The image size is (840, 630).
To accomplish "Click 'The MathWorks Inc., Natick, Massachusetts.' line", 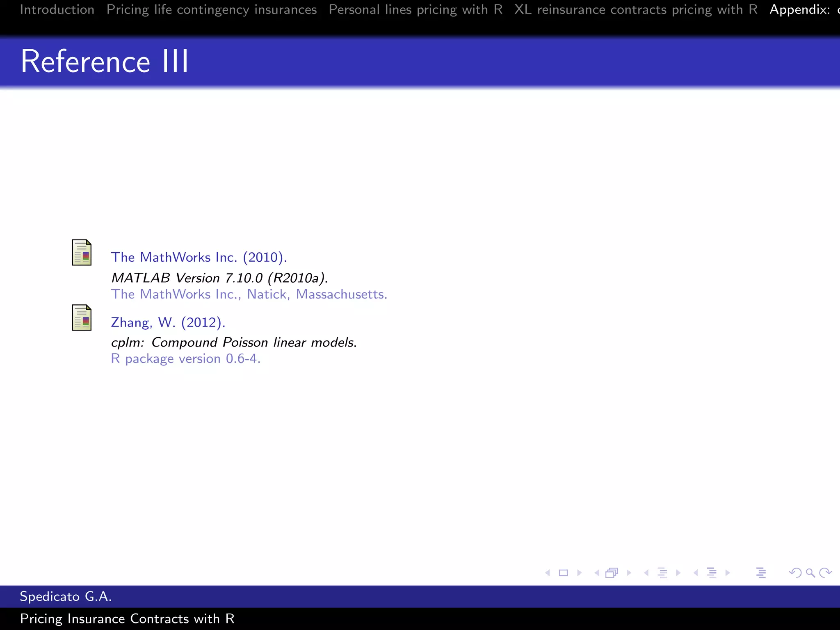I will (x=249, y=294).
